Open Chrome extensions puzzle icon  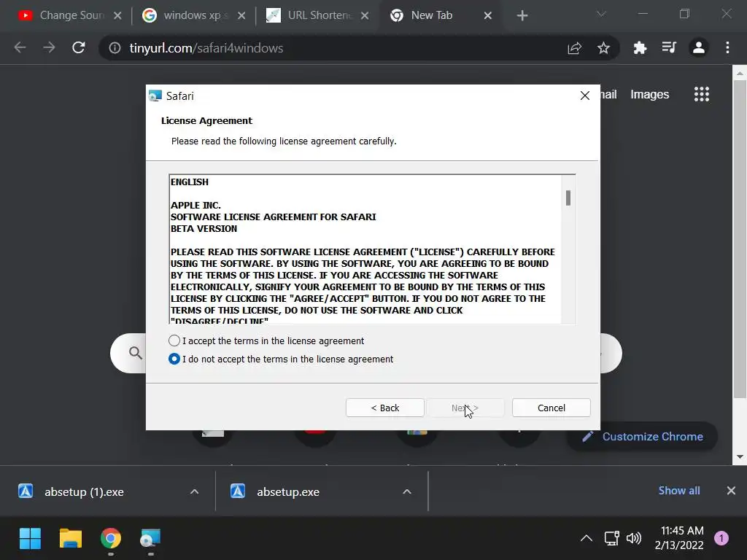click(640, 47)
